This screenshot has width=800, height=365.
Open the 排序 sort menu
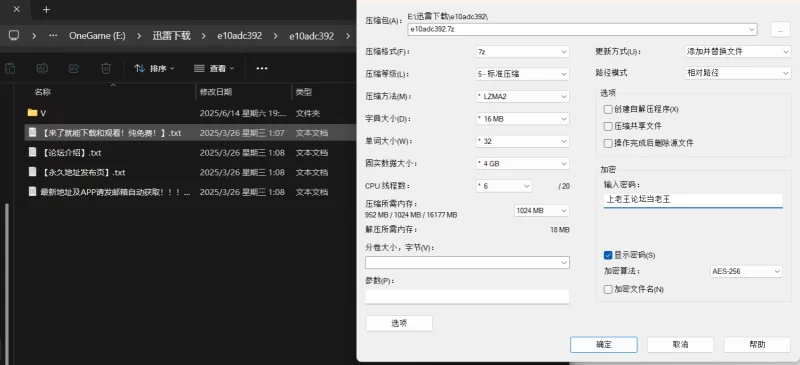click(x=154, y=68)
